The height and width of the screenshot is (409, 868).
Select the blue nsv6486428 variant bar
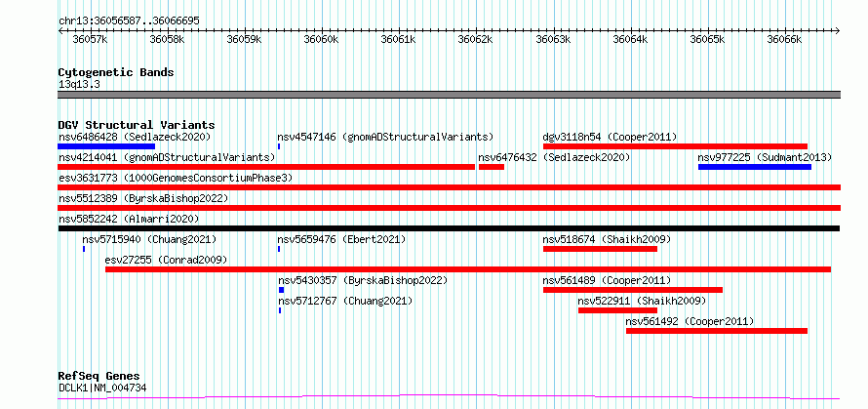click(x=106, y=146)
